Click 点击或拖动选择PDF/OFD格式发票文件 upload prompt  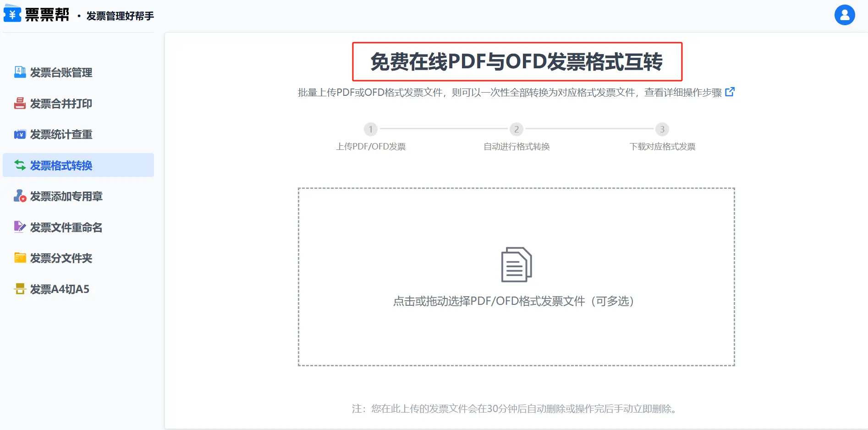click(514, 301)
